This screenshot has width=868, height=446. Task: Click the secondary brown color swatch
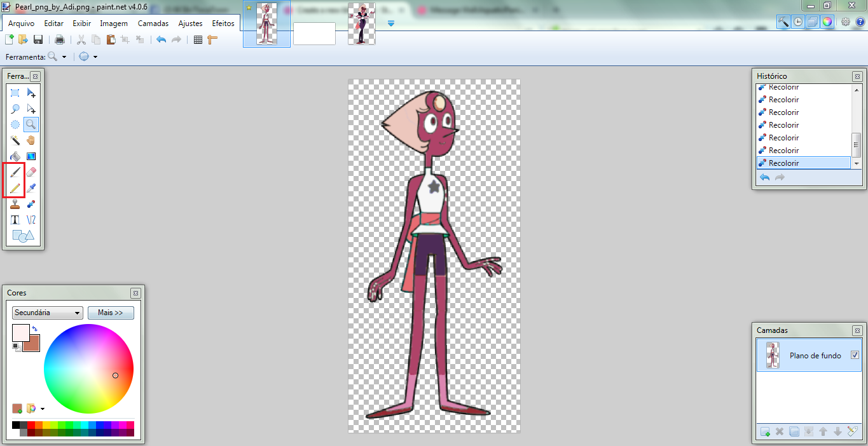(x=32, y=344)
